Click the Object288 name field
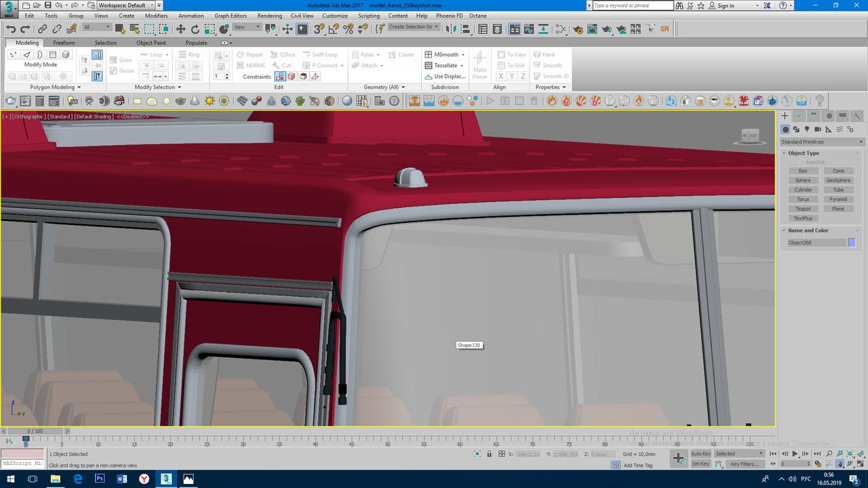This screenshot has height=488, width=868. coord(816,243)
